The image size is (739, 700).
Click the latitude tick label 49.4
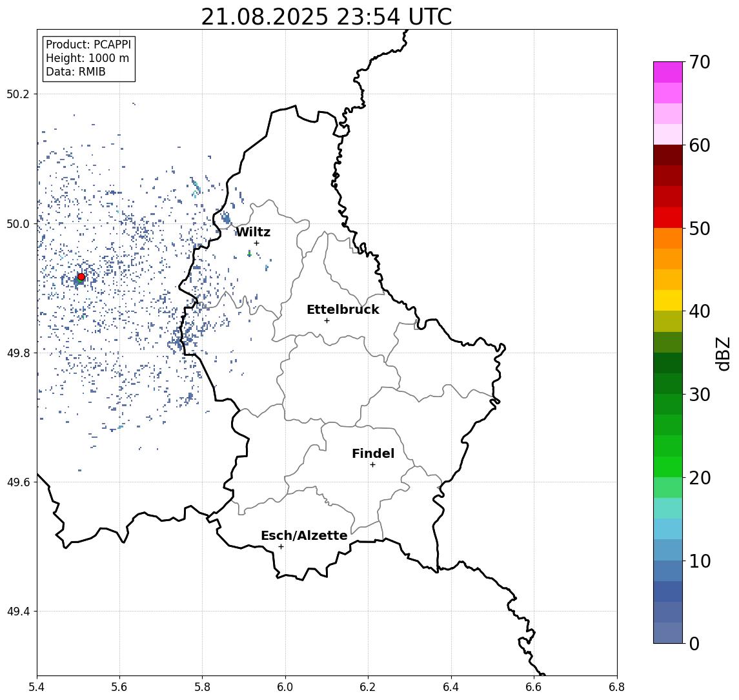coord(17,612)
